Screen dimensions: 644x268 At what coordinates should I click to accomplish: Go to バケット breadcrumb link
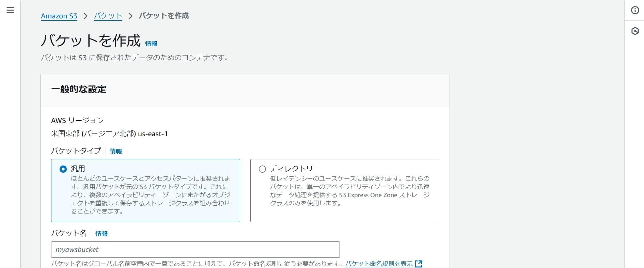point(108,16)
